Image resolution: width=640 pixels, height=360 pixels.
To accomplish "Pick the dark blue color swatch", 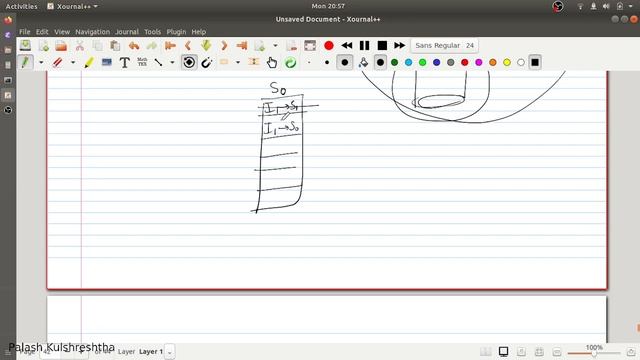I will pos(437,62).
